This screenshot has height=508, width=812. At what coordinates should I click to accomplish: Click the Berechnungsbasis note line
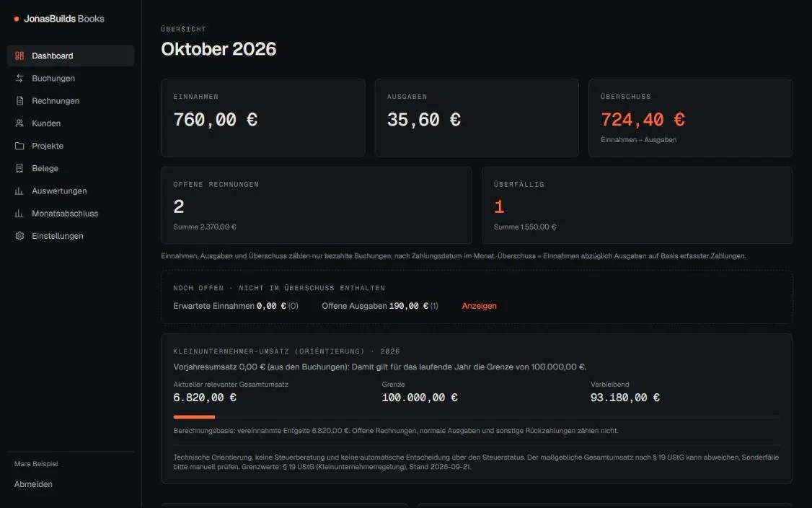396,431
